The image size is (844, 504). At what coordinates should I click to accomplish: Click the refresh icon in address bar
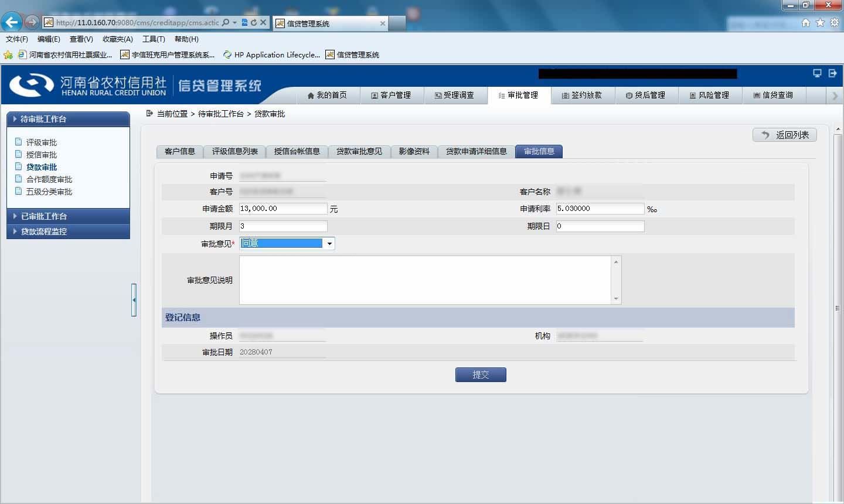coord(254,22)
